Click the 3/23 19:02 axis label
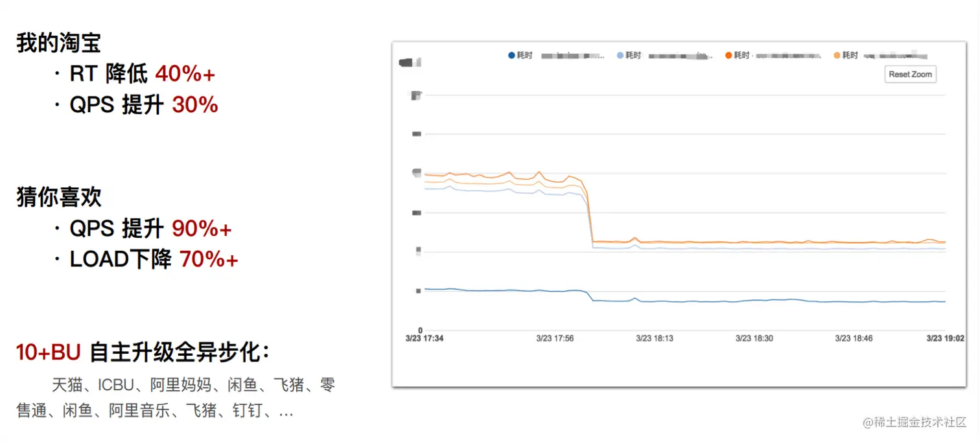The width and height of the screenshot is (980, 442). point(945,338)
